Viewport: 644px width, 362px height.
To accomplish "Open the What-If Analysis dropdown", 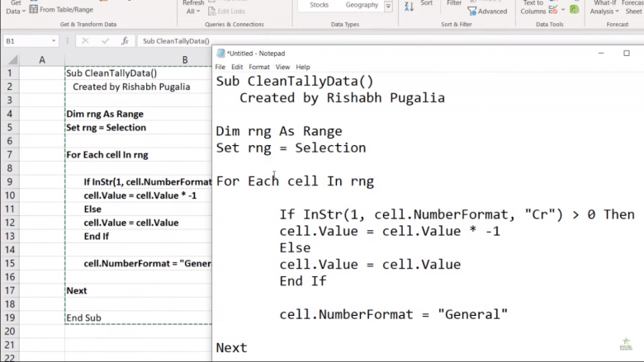I will (604, 12).
